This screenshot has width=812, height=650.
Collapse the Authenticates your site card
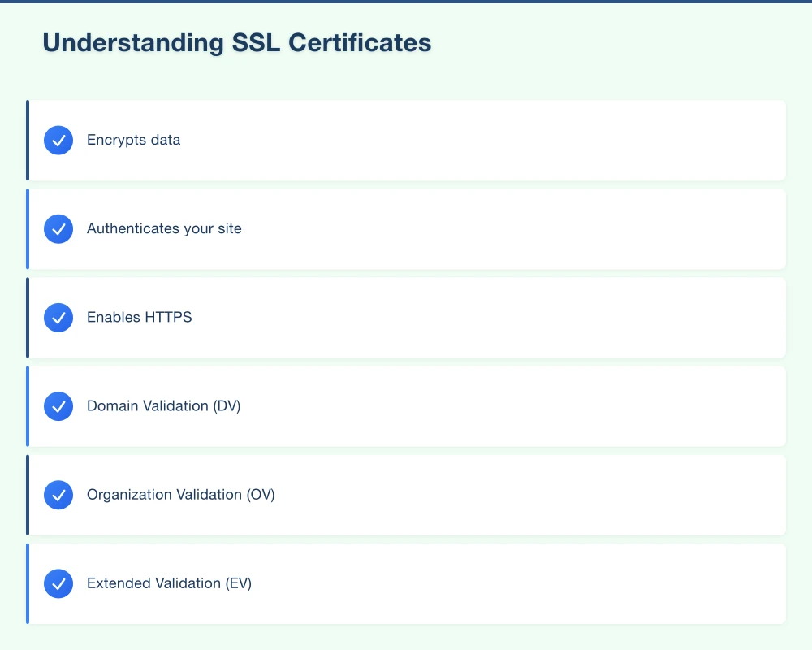(406, 228)
